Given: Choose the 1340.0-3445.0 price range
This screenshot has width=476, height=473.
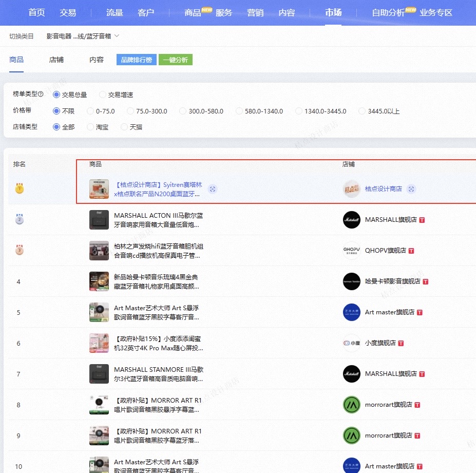Looking at the screenshot, I should point(299,111).
